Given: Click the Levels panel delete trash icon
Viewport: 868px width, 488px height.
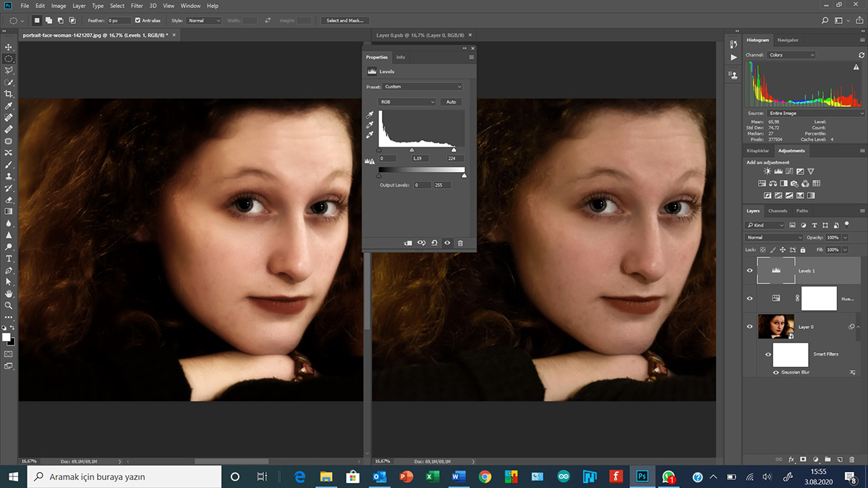Looking at the screenshot, I should (460, 243).
